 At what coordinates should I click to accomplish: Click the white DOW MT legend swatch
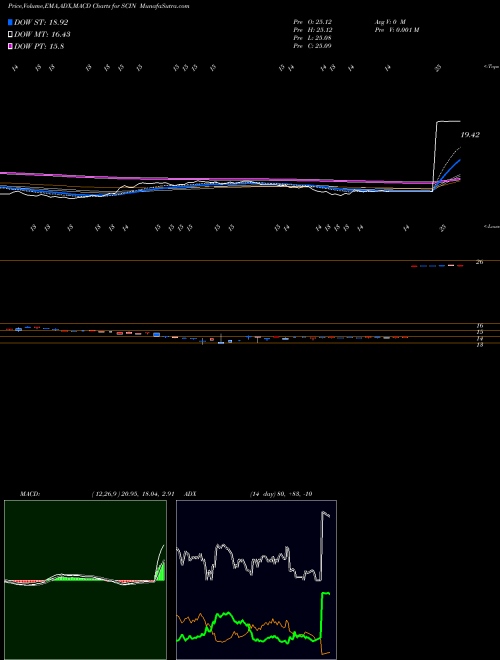click(x=10, y=35)
